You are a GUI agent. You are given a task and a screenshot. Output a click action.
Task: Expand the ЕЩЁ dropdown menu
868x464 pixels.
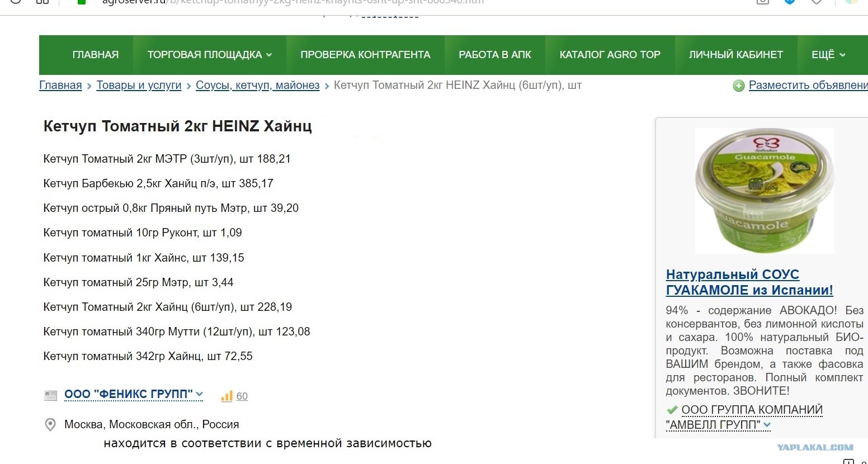828,55
